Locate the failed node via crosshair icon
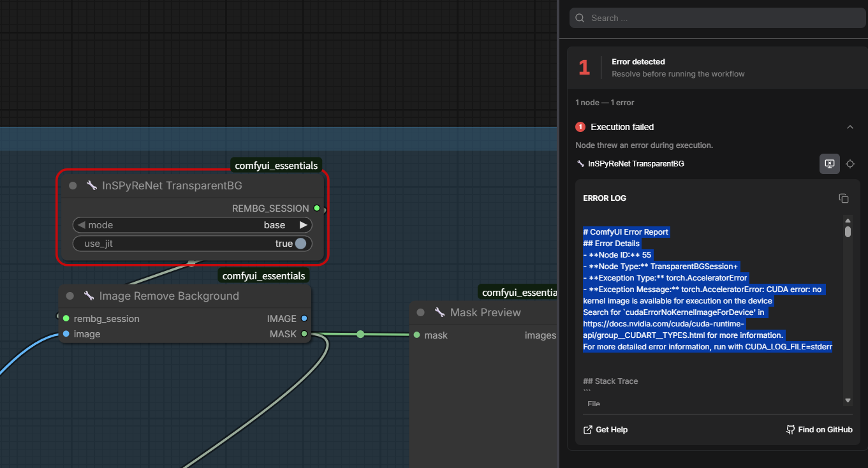This screenshot has width=868, height=468. [850, 164]
